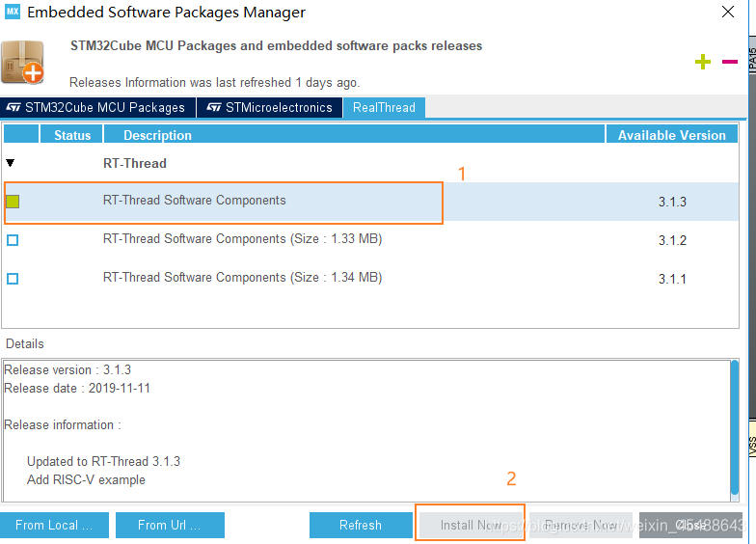Click the package box icon with orange plus
Image resolution: width=756 pixels, height=544 pixels.
click(x=22, y=63)
